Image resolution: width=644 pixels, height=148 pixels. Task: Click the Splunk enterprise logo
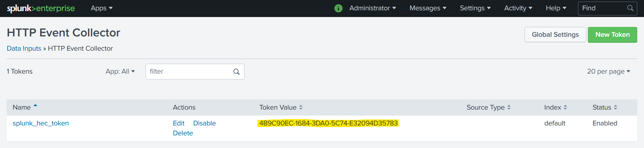pos(41,8)
